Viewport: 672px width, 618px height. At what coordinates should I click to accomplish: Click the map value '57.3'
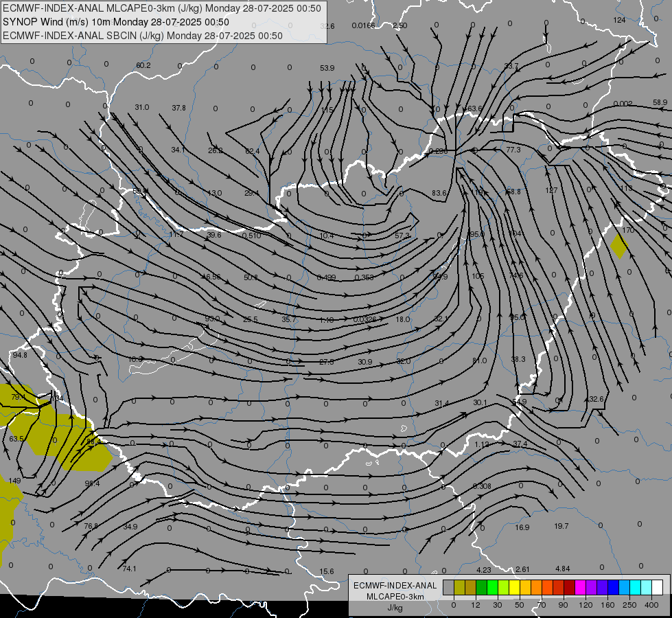(x=402, y=236)
